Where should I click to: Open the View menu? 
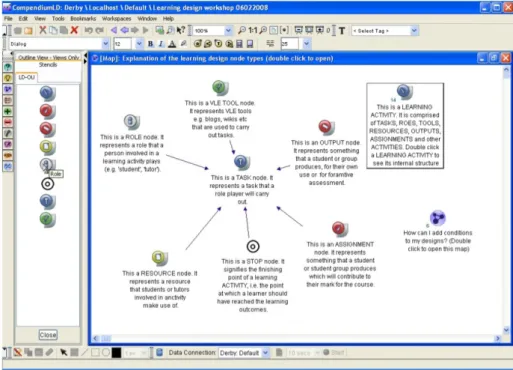coord(40,19)
